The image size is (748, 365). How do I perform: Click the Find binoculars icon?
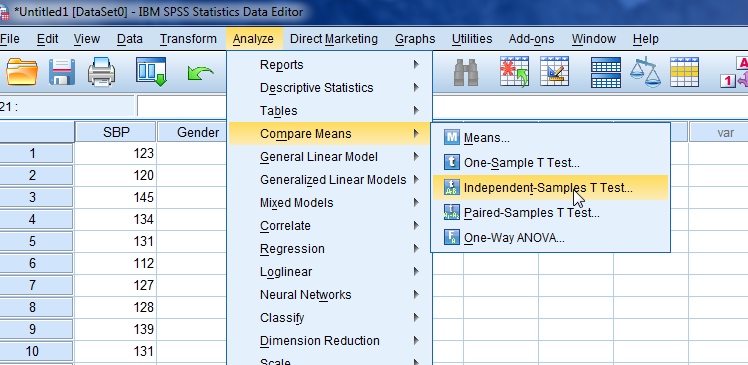point(466,72)
